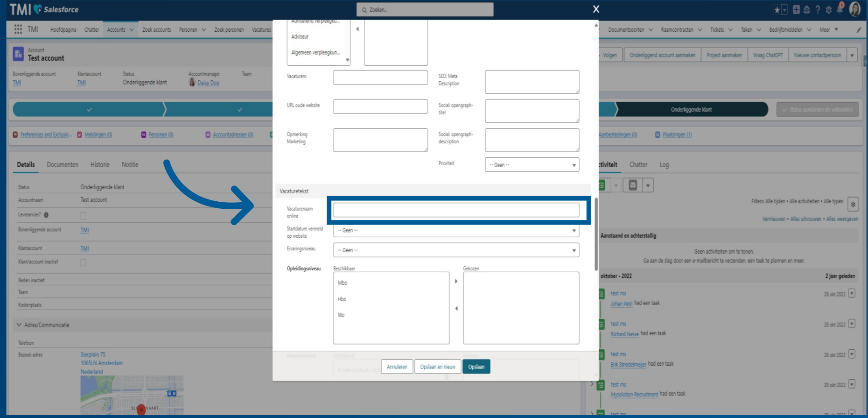Switch to the Notitie tab

click(x=130, y=164)
